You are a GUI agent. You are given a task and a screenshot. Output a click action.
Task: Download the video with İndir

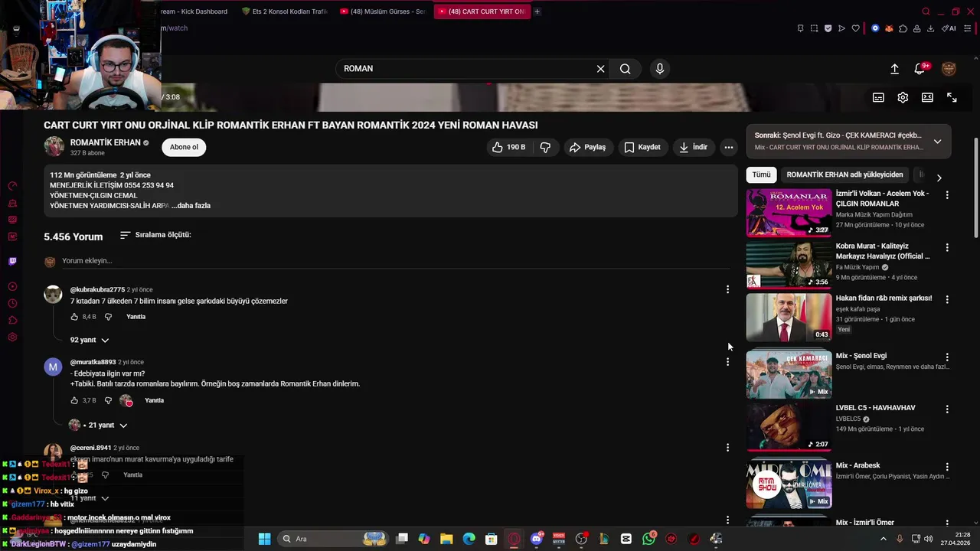click(x=693, y=147)
